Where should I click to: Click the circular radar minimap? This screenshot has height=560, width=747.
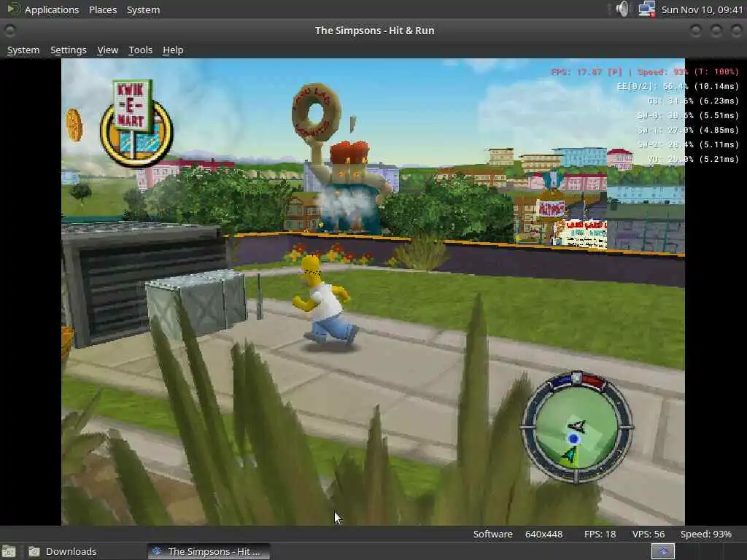[x=576, y=428]
